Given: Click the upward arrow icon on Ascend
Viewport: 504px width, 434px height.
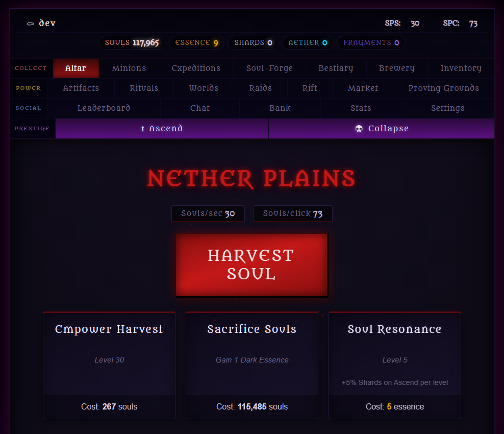Looking at the screenshot, I should pos(143,128).
